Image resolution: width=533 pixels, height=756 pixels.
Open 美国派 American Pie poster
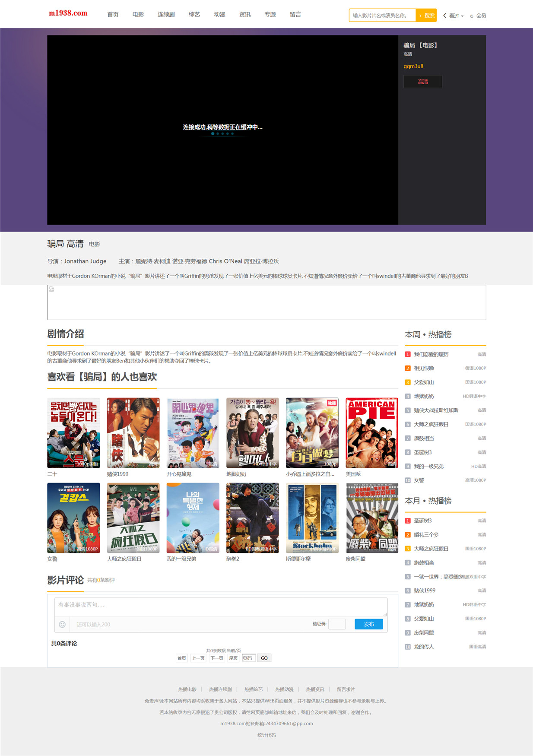[x=372, y=433]
